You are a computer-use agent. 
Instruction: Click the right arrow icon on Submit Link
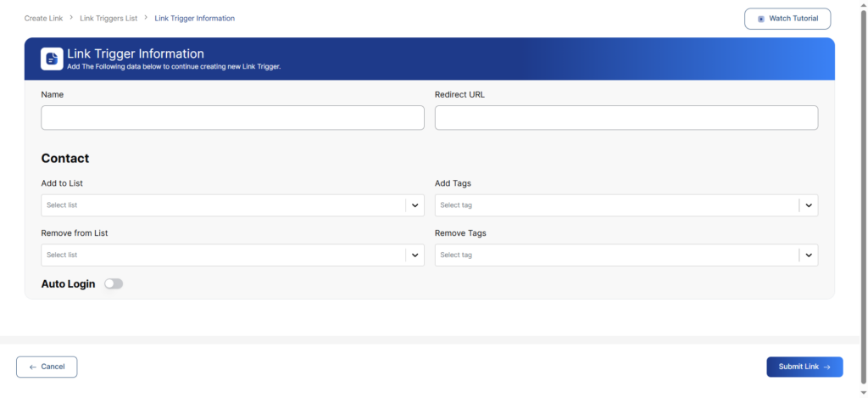tap(826, 367)
